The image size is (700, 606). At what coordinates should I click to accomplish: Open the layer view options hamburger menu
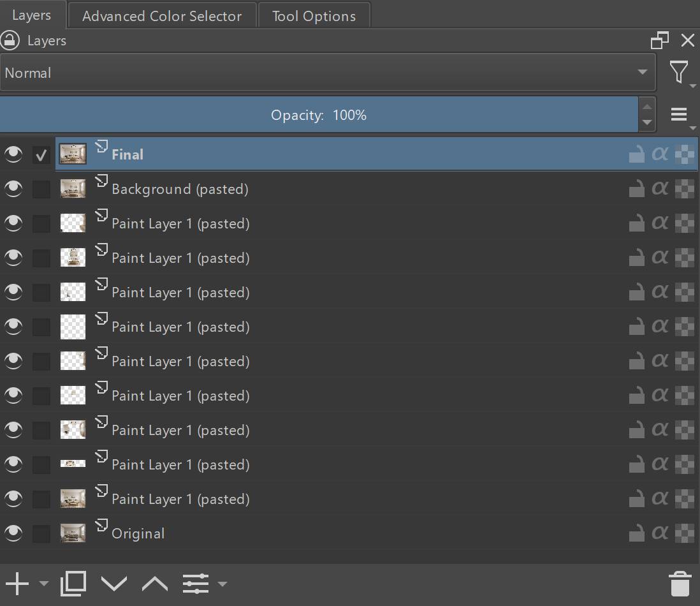point(679,114)
